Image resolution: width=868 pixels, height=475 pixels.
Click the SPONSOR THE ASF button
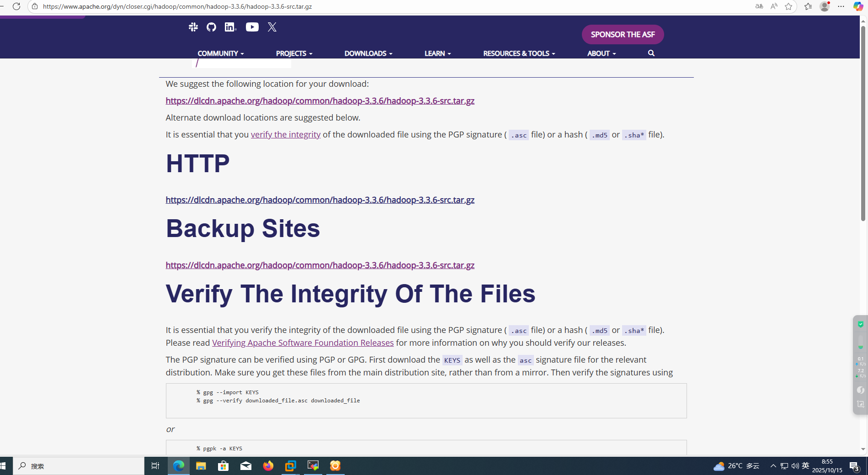pos(623,35)
